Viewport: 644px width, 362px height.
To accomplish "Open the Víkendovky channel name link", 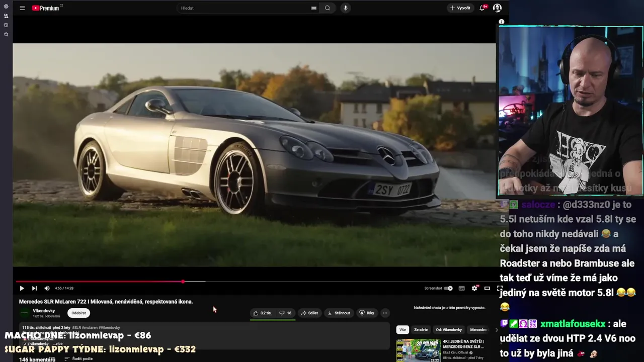I will [x=44, y=311].
